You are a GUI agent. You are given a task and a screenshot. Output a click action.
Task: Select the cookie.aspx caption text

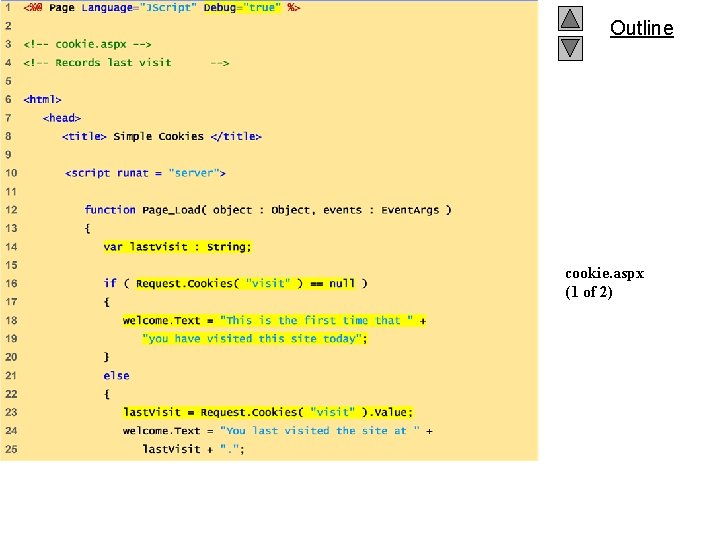pos(604,274)
